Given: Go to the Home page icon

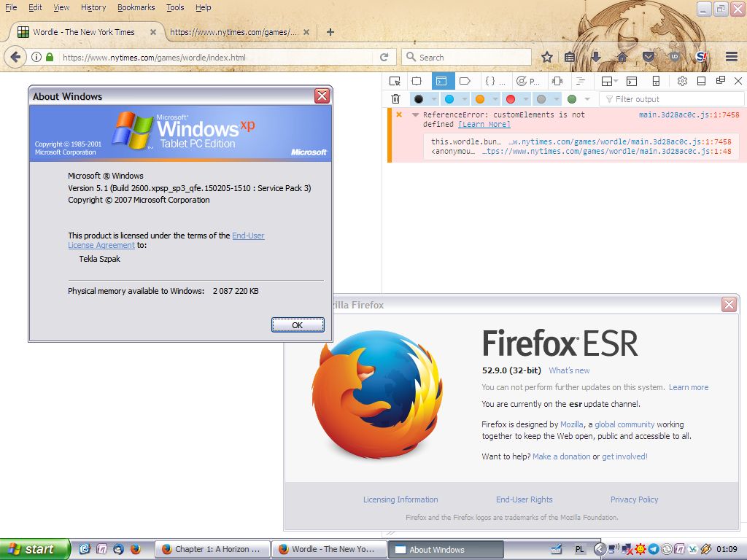Looking at the screenshot, I should click(x=622, y=57).
